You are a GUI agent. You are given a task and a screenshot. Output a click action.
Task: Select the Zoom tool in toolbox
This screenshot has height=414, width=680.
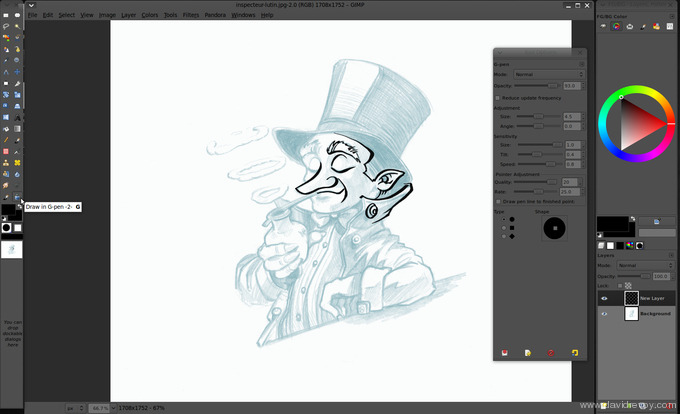tap(17, 61)
